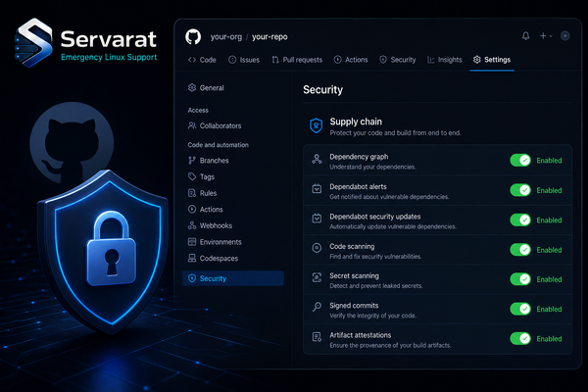This screenshot has height=392, width=588.
Task: Click the Artifact attestations document icon
Action: click(317, 337)
